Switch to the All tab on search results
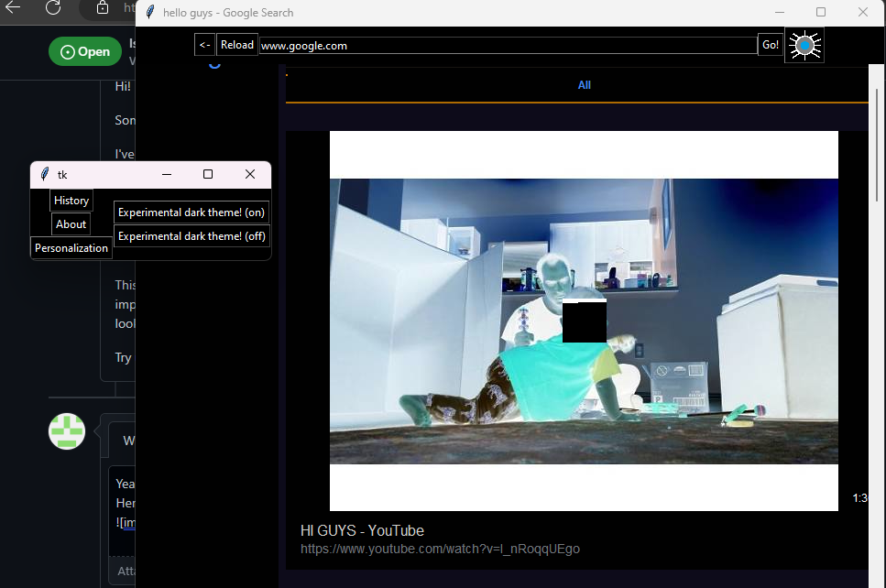Viewport: 886px width, 588px height. click(584, 84)
